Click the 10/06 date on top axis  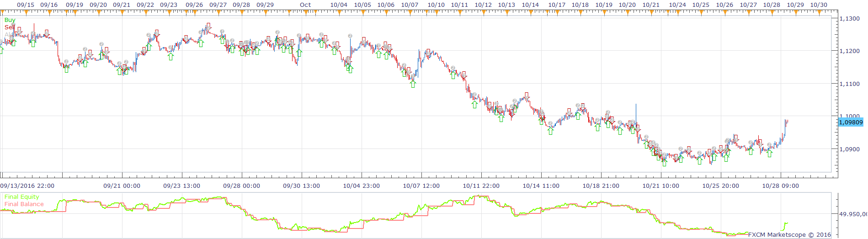pos(386,5)
